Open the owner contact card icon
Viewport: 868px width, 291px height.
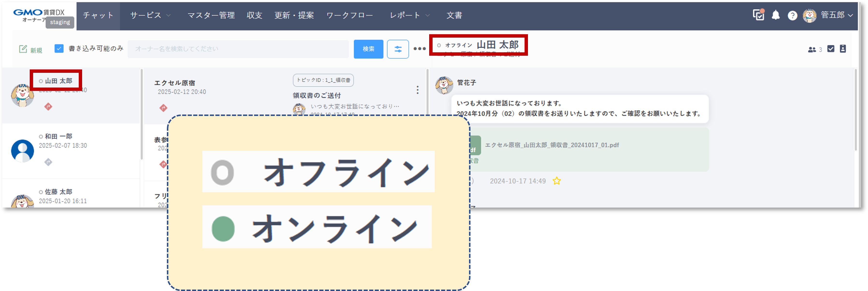point(843,49)
